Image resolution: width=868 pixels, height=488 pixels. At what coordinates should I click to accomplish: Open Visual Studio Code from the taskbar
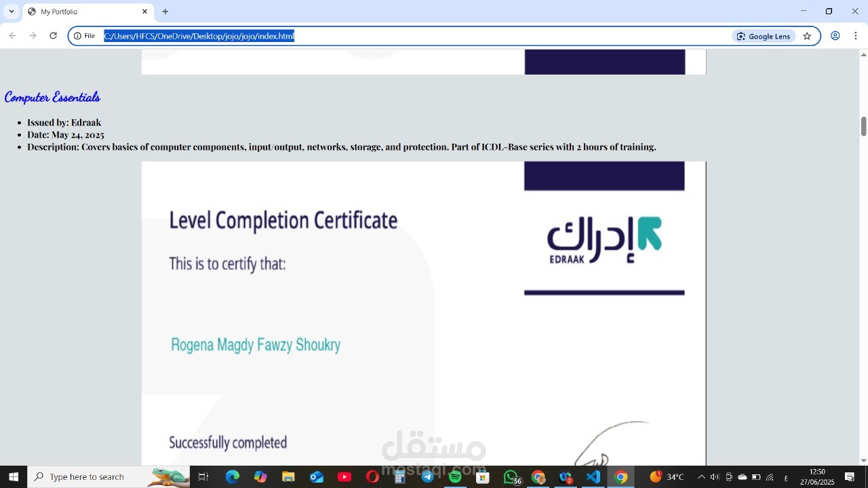point(593,476)
